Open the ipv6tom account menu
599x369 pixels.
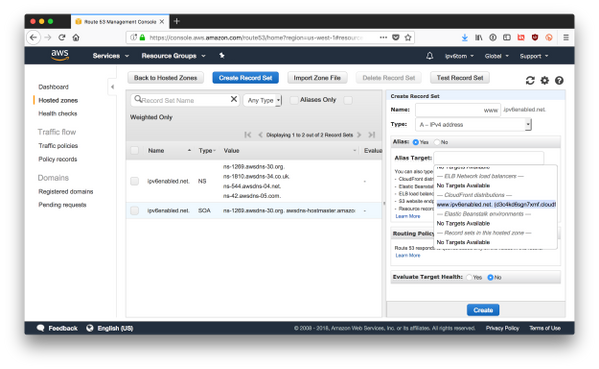coord(459,56)
